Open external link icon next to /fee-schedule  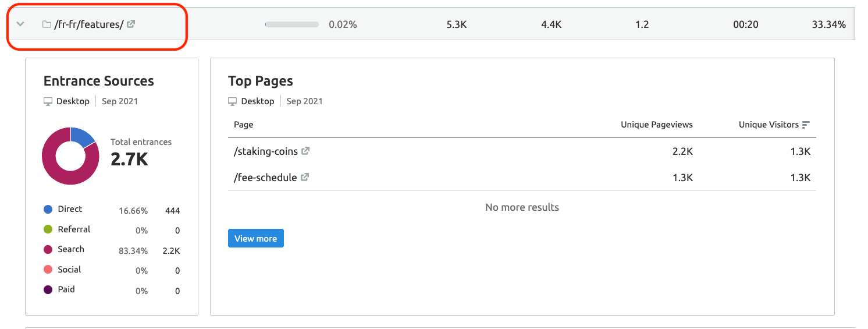[305, 177]
